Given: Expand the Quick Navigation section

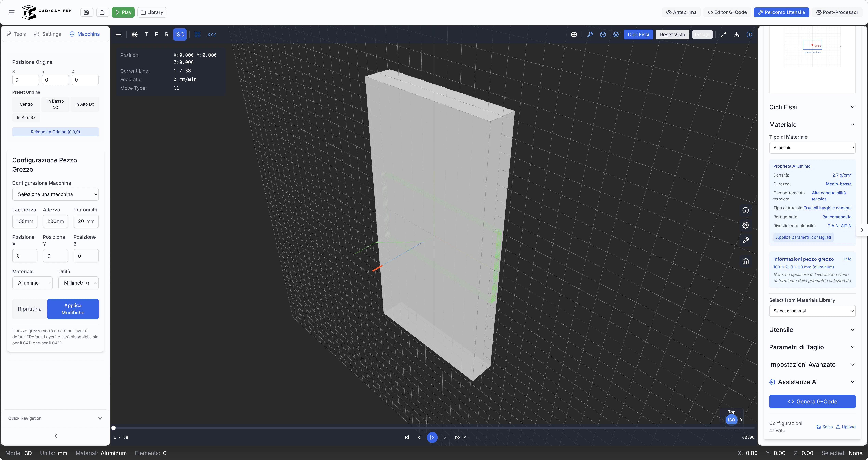Looking at the screenshot, I should (55, 418).
